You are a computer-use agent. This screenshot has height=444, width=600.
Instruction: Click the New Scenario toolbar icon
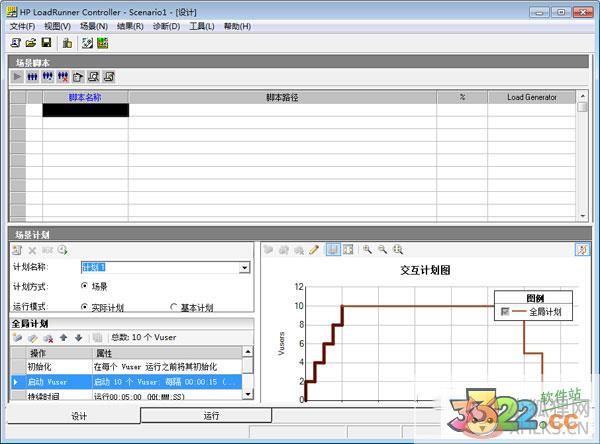(16, 43)
